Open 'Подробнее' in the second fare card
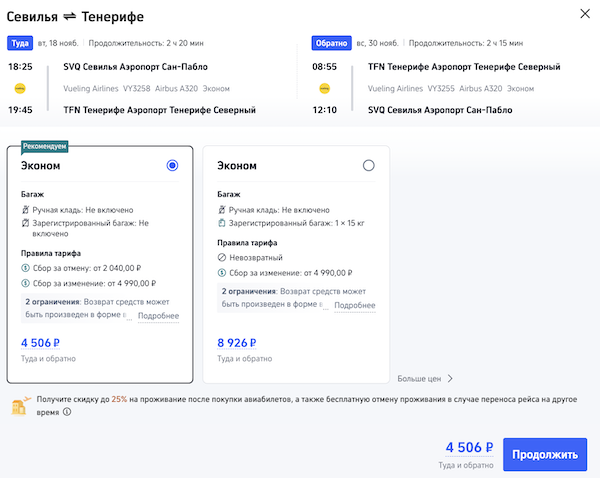This screenshot has width=600, height=478. [x=354, y=306]
